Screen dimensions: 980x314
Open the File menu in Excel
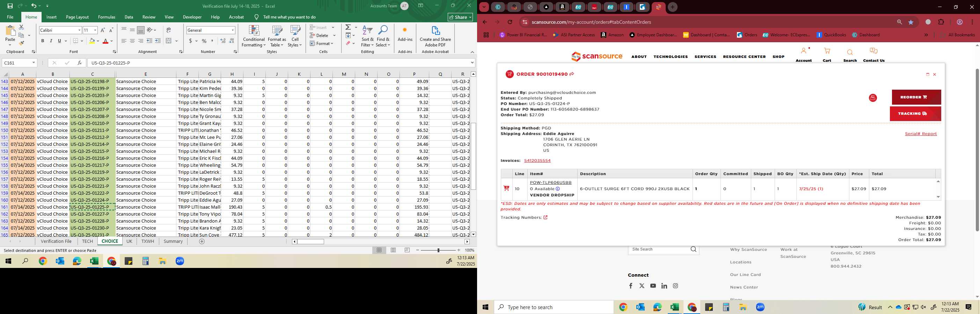(x=10, y=17)
